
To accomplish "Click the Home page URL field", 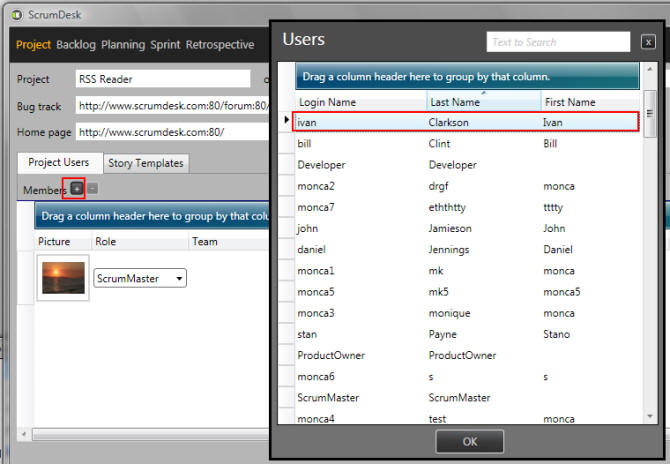I will (173, 132).
